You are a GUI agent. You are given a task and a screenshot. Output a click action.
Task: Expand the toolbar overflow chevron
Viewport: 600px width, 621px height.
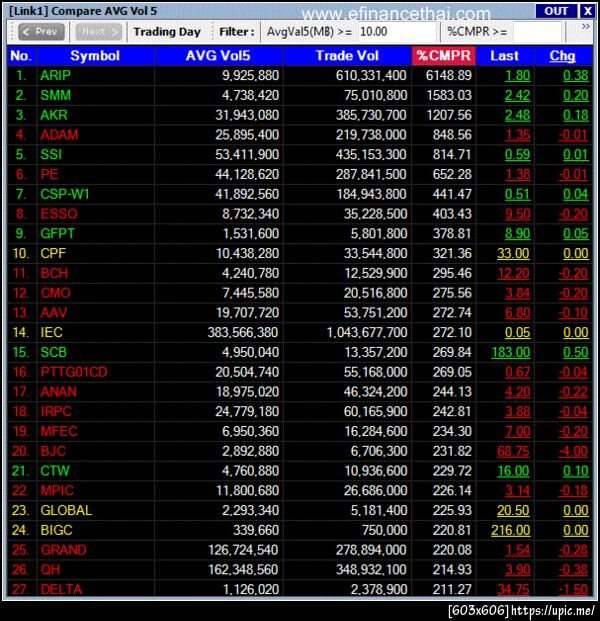[x=586, y=27]
